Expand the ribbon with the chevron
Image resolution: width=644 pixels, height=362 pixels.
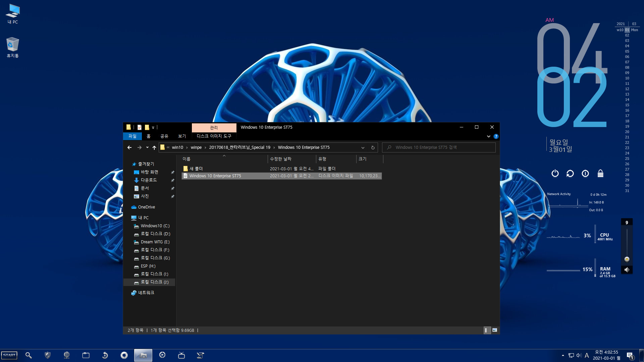488,136
